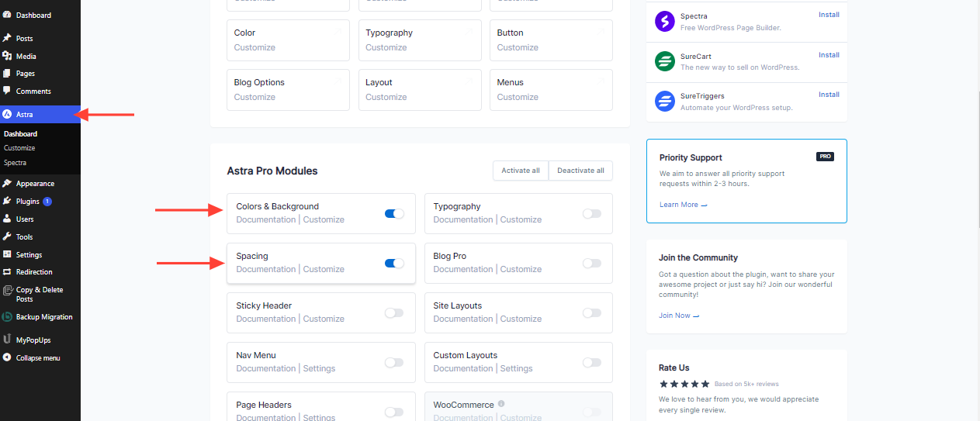Open Documentation link for Blog Pro
Viewport: 980px width, 421px height.
[463, 269]
